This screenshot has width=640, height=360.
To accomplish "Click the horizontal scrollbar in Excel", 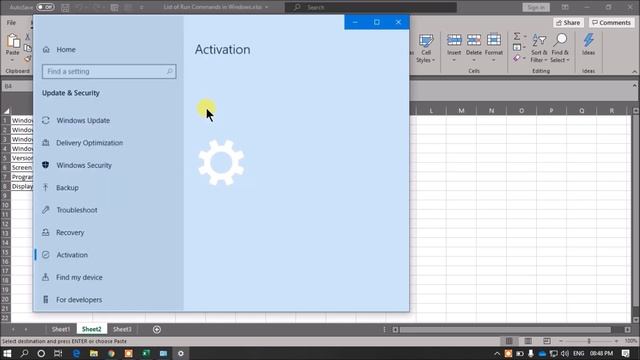I will pos(505,329).
